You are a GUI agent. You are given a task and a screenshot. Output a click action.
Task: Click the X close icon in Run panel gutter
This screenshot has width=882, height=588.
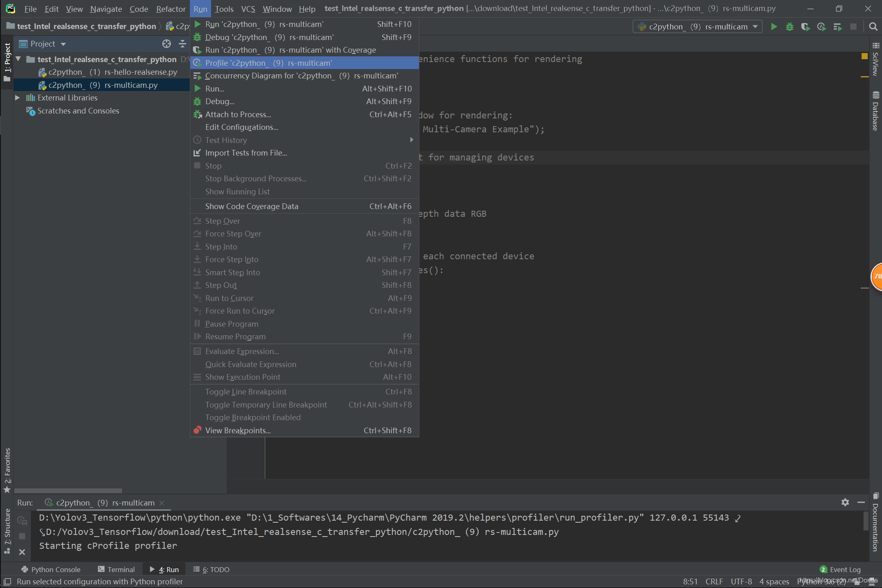click(x=22, y=552)
